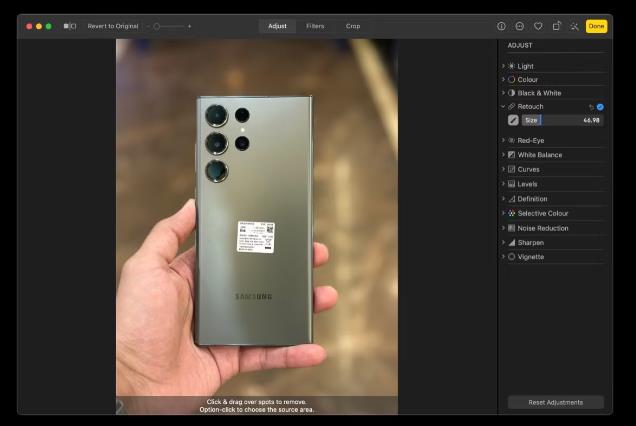The image size is (636, 426).
Task: Click the white sticker on the phone
Action: 256,237
